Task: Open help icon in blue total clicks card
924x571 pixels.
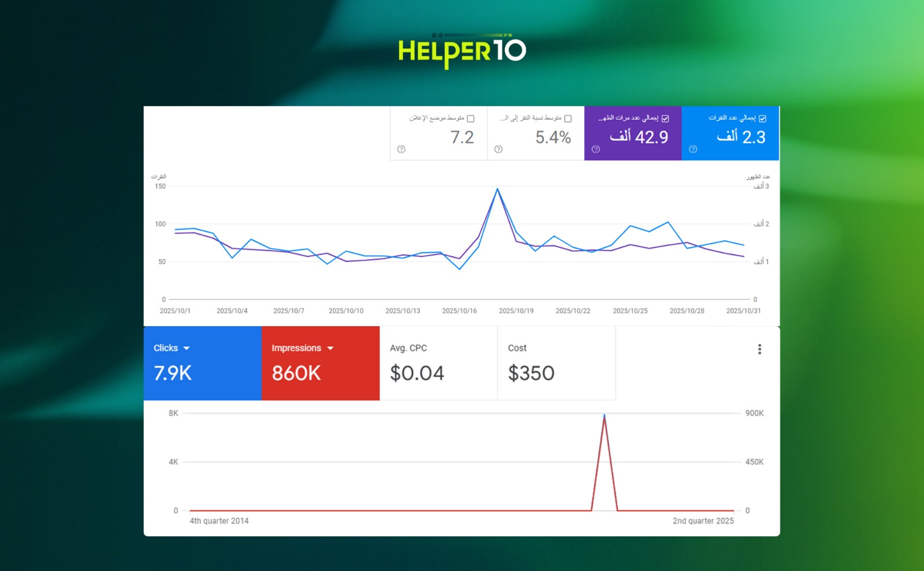Action: pyautogui.click(x=693, y=150)
